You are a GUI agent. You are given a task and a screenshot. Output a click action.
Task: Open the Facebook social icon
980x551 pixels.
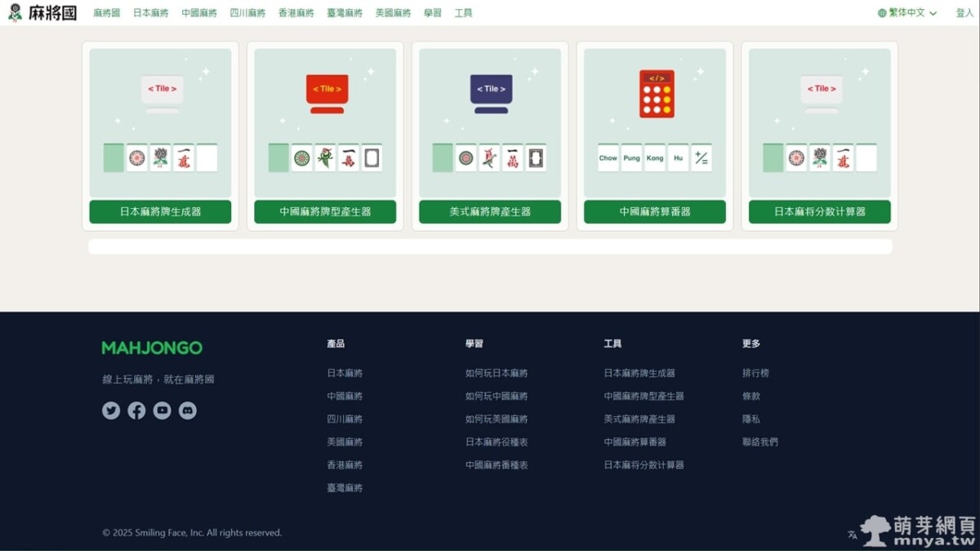click(x=136, y=411)
